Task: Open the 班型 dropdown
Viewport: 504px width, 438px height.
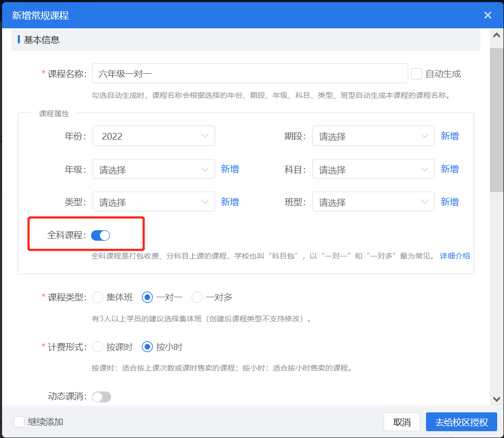Action: coord(373,201)
